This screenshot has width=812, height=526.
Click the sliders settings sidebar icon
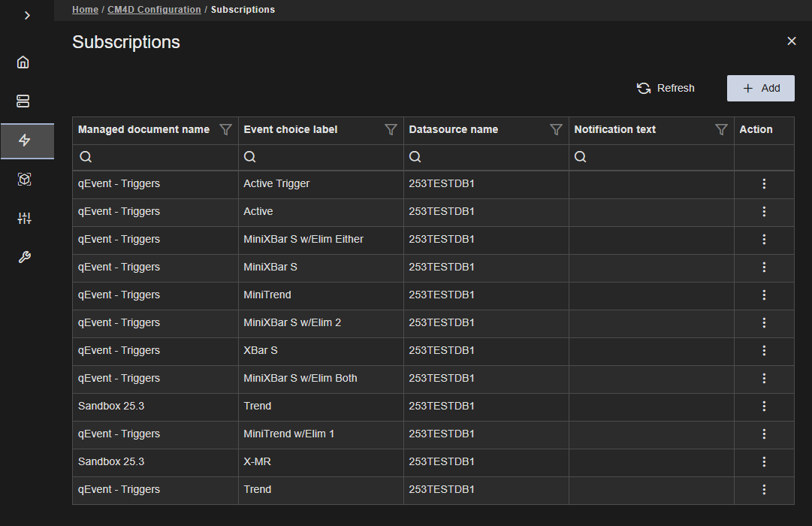(24, 219)
